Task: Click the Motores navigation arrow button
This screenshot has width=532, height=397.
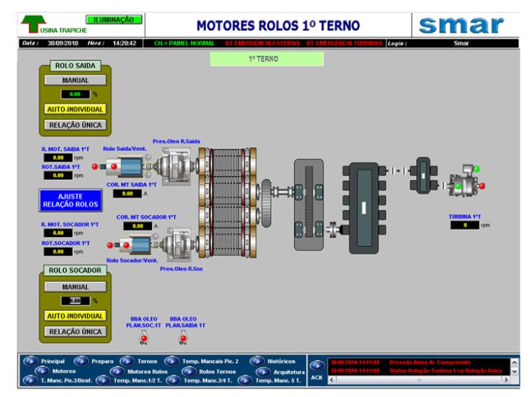Action: [42, 371]
